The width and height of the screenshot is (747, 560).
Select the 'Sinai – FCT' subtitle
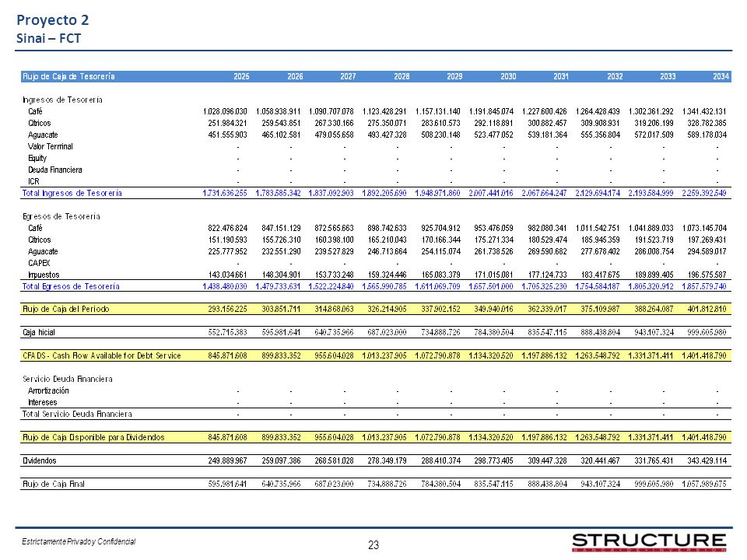tap(48, 38)
